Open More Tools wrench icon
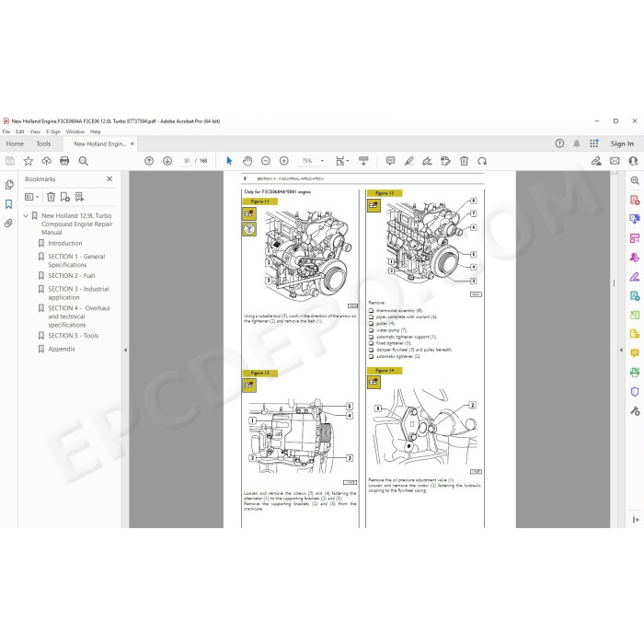The image size is (644, 644). (x=635, y=411)
